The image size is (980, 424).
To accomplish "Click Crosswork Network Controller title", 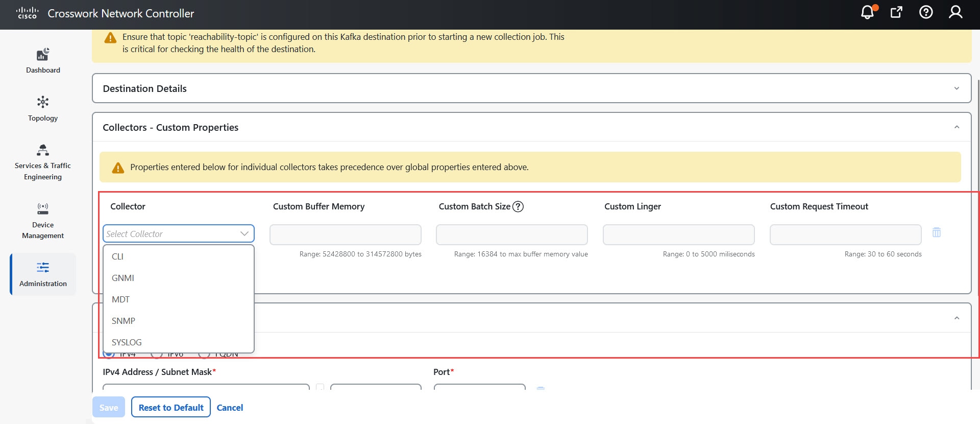I will 121,13.
